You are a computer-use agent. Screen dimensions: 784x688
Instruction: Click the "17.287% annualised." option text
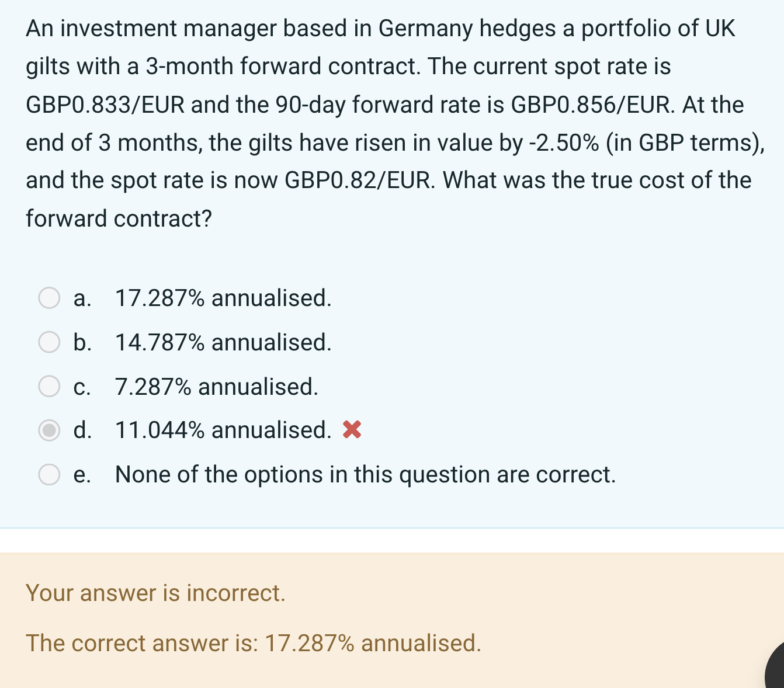(x=223, y=298)
